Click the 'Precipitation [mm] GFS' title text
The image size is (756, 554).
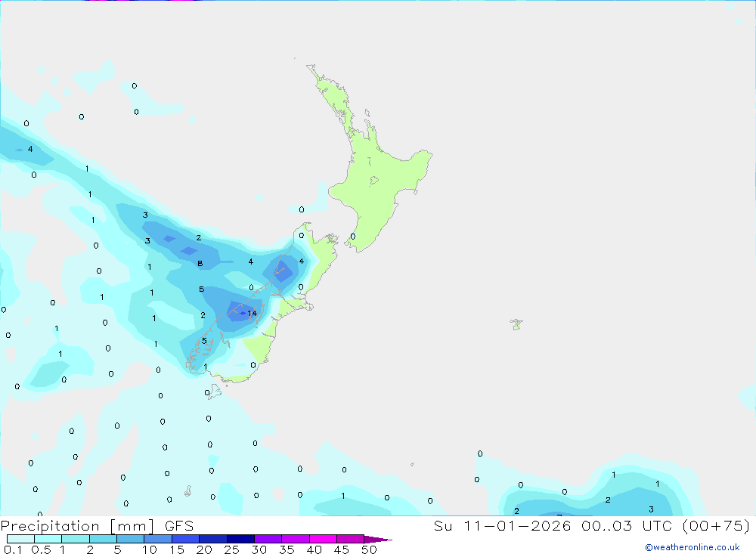coord(97,526)
